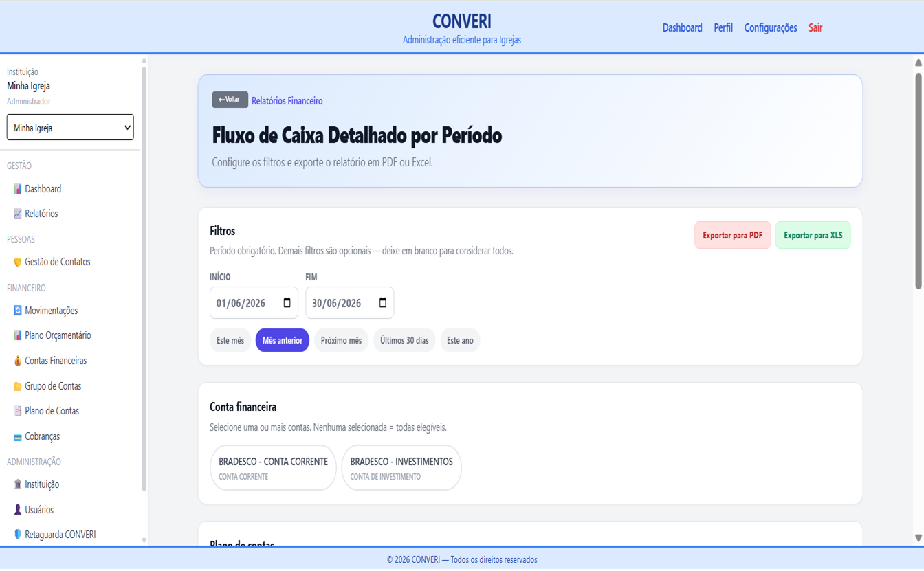
Task: Open the Minha Igreja institution dropdown
Action: [x=70, y=127]
